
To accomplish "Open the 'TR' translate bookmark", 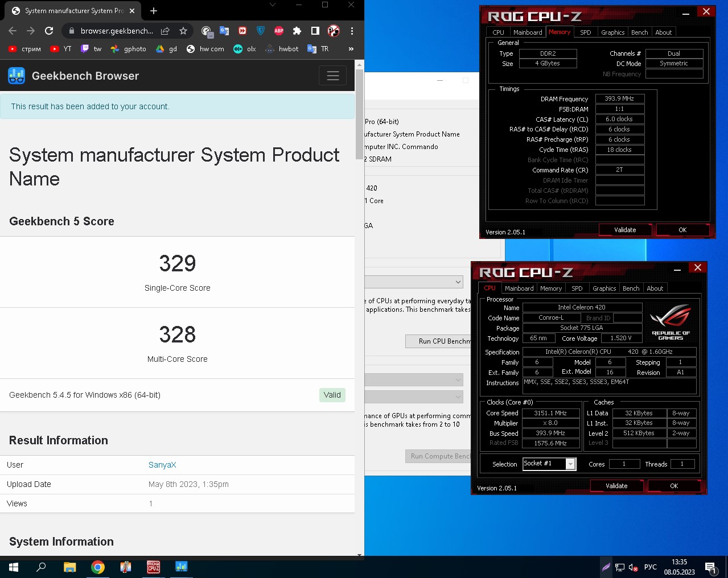I will point(318,49).
